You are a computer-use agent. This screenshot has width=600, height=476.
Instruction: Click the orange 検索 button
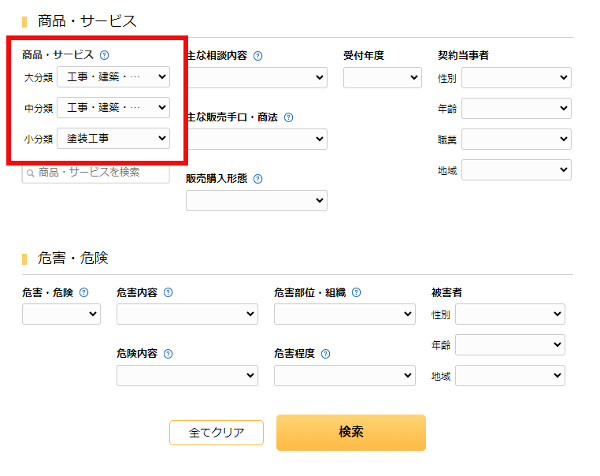click(351, 432)
